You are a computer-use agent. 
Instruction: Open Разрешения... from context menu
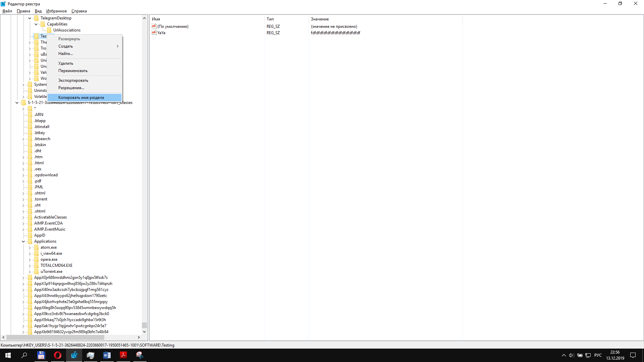pyautogui.click(x=85, y=88)
